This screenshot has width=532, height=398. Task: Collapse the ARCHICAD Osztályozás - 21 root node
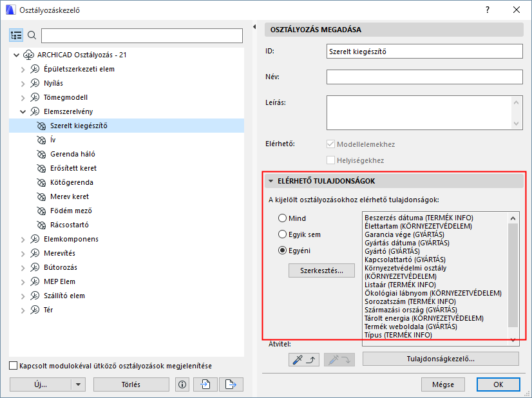click(16, 55)
